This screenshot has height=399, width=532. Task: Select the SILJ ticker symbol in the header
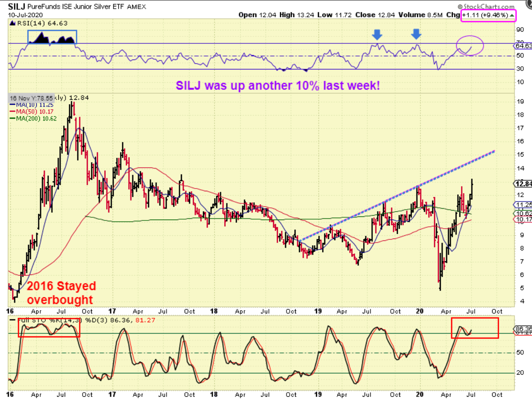coord(16,7)
